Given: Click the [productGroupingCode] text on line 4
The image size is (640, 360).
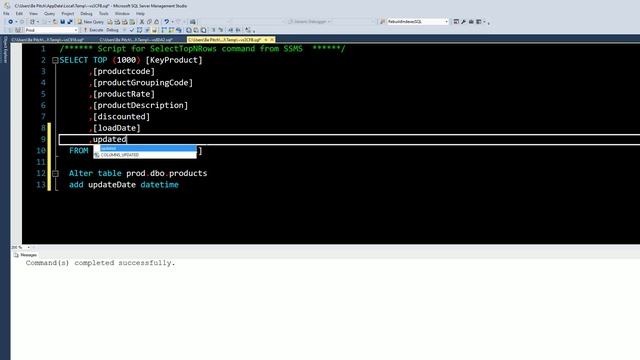Looking at the screenshot, I should pyautogui.click(x=143, y=83).
